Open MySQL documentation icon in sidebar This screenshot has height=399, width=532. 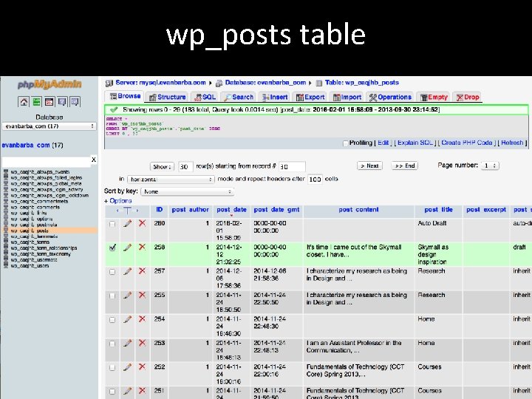coord(75,101)
